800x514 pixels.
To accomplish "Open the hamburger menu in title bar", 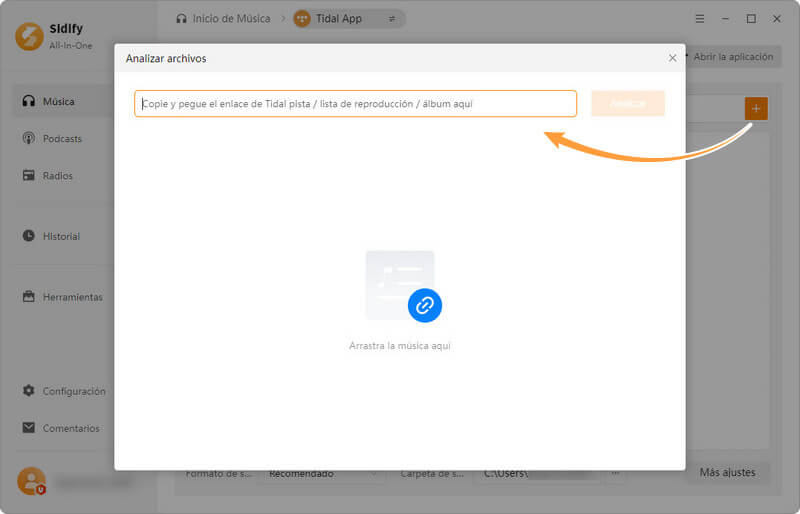I will pyautogui.click(x=700, y=19).
